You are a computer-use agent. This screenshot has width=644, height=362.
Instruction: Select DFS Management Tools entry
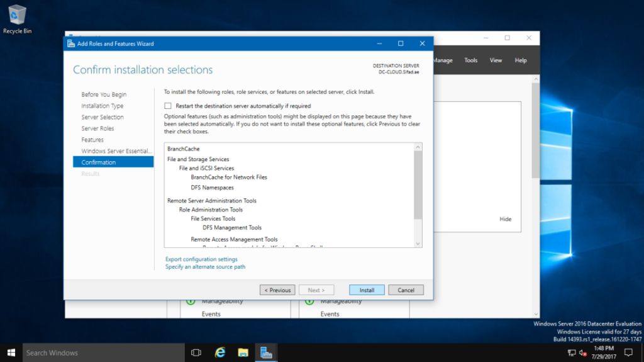(x=231, y=227)
